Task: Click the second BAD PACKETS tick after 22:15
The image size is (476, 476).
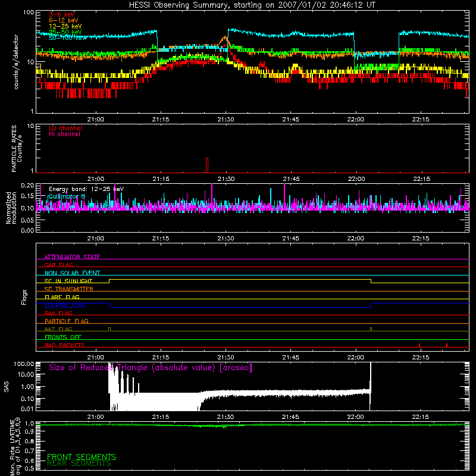Action: 447,345
